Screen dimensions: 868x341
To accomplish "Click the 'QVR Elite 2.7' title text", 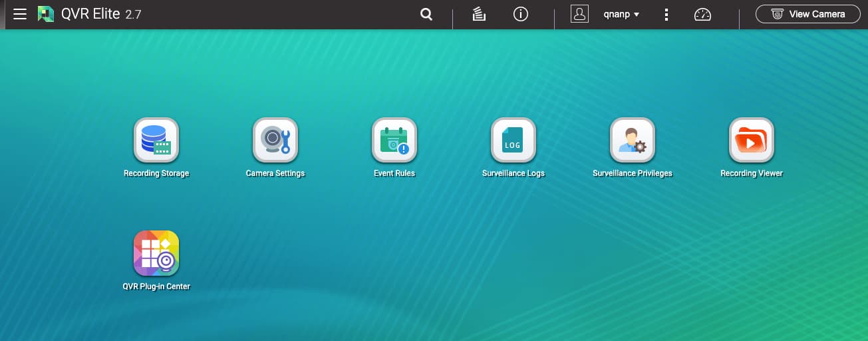I will 101,14.
